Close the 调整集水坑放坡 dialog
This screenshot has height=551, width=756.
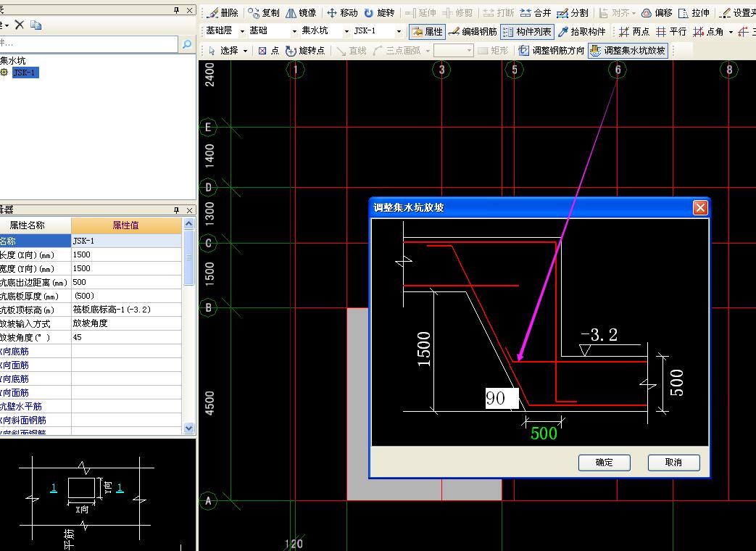[700, 208]
